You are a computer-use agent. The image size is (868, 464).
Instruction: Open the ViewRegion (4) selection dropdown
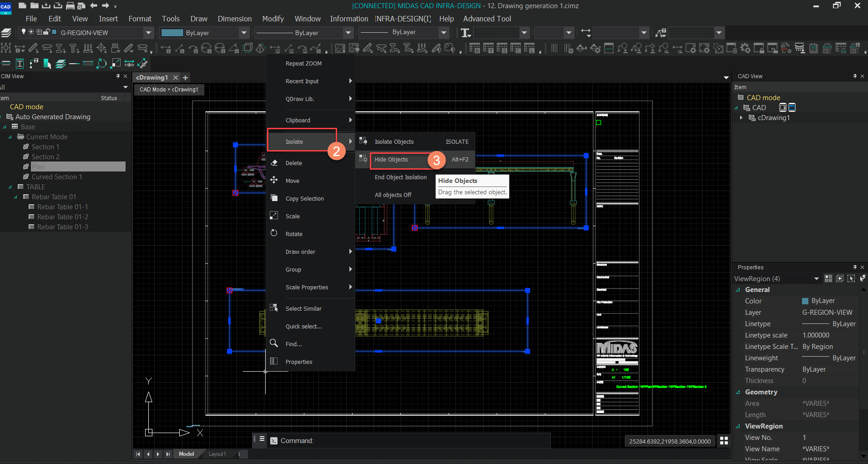(817, 278)
